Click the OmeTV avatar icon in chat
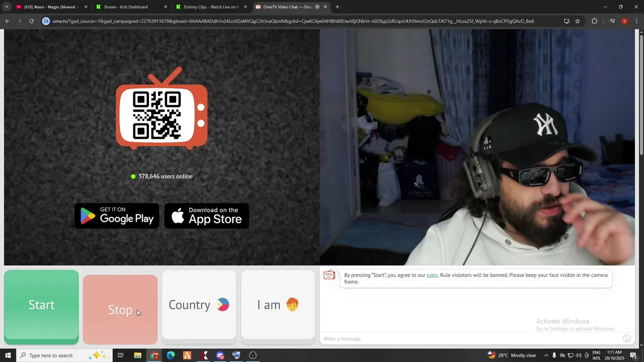 coord(329,275)
